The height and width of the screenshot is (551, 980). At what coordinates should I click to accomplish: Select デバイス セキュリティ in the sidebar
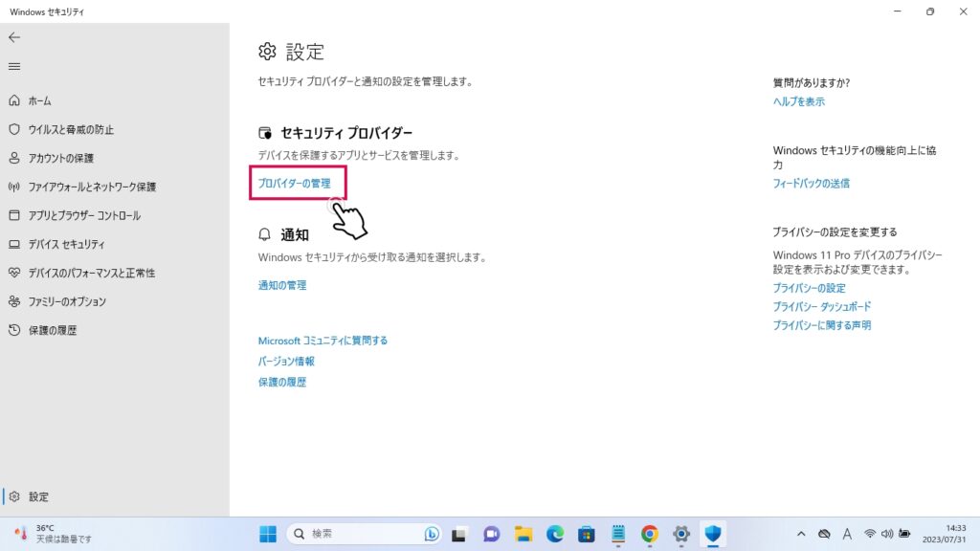[x=66, y=244]
